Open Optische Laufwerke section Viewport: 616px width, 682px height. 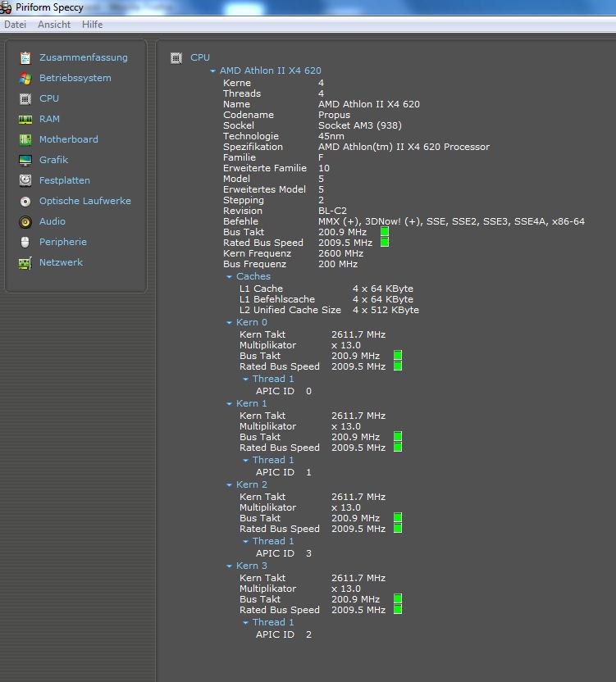pos(85,201)
